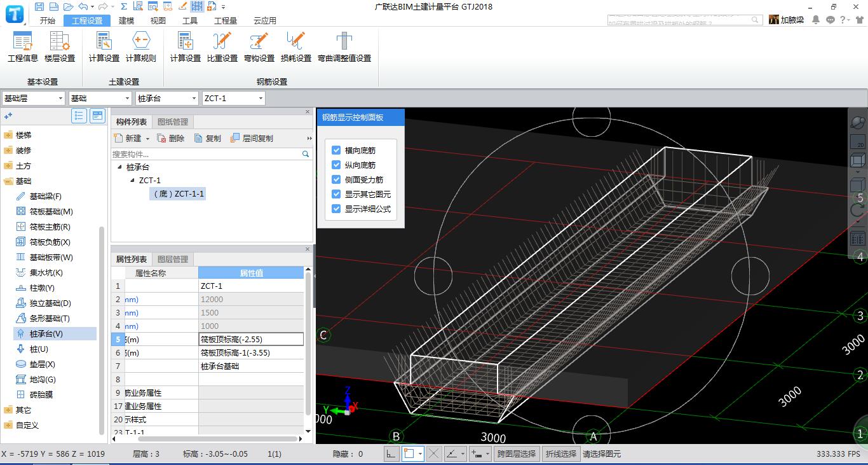Screen dimensions: 868x465
Task: Switch to 开始 ribbon tab
Action: pyautogui.click(x=47, y=20)
